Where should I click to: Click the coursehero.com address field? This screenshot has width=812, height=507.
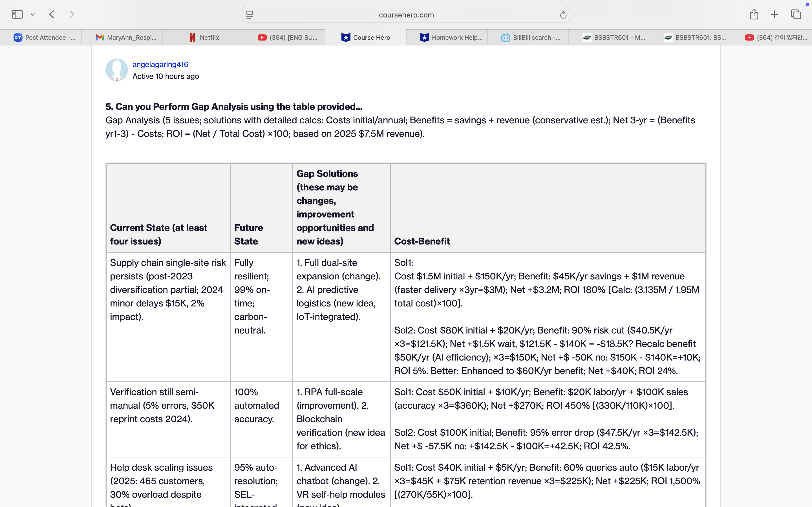pos(406,15)
